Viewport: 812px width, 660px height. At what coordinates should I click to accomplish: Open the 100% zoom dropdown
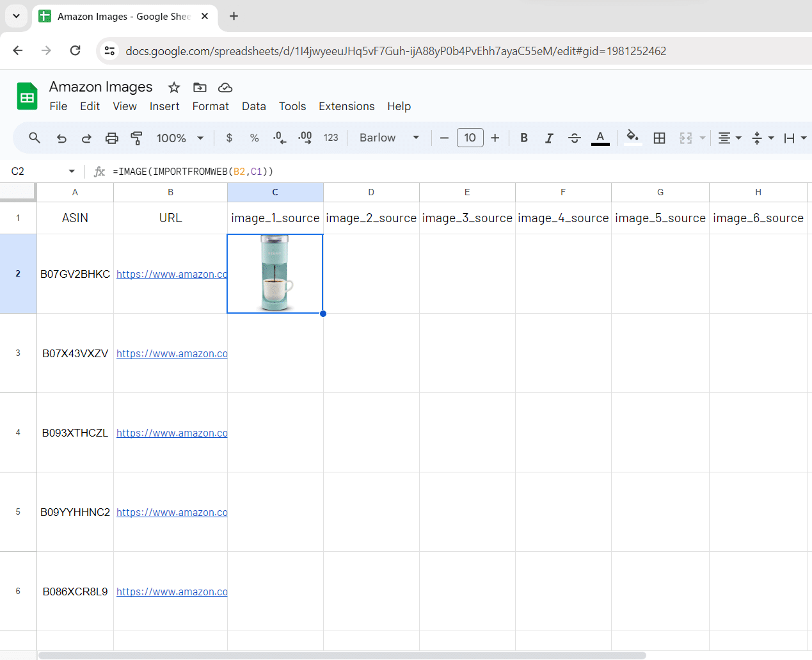pyautogui.click(x=180, y=138)
